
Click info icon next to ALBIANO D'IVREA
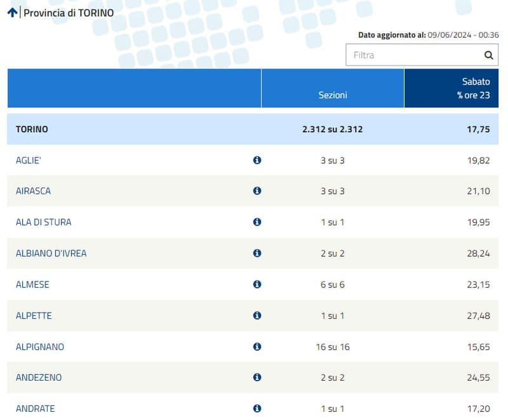click(257, 253)
